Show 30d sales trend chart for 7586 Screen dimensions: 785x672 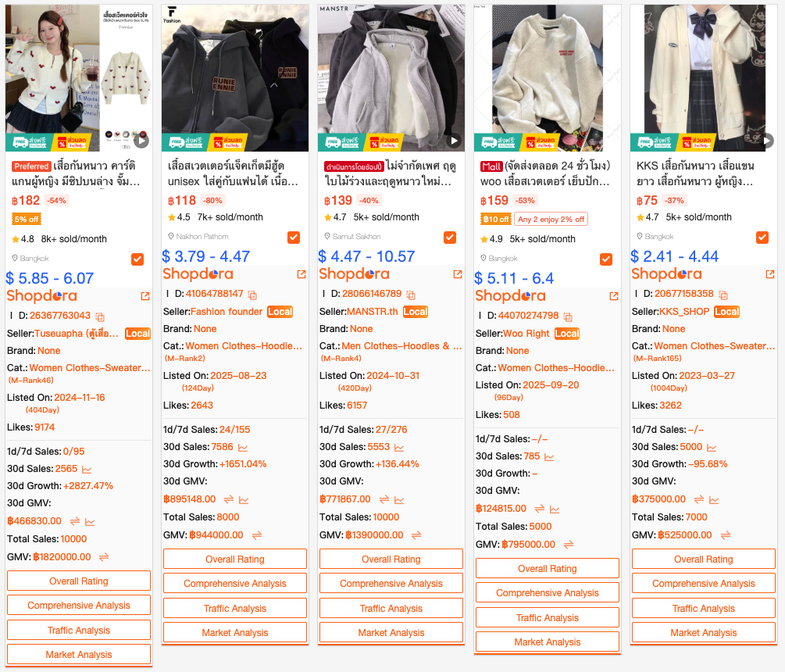coord(243,447)
